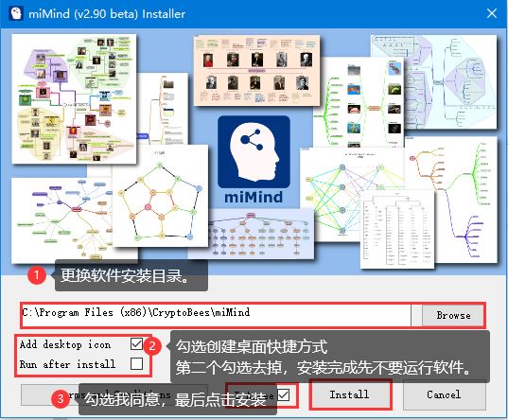The height and width of the screenshot is (420, 508).
Task: Click red step 3 annotation badge
Action: [61, 398]
